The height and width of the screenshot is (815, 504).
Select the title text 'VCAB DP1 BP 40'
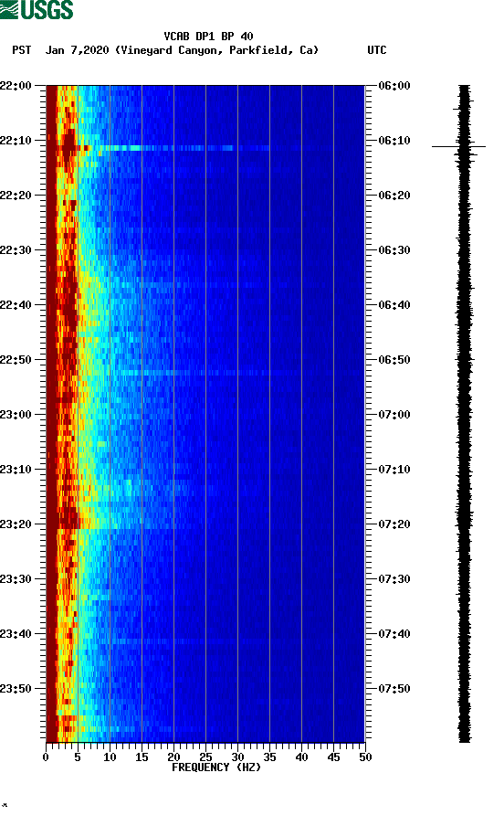(208, 37)
